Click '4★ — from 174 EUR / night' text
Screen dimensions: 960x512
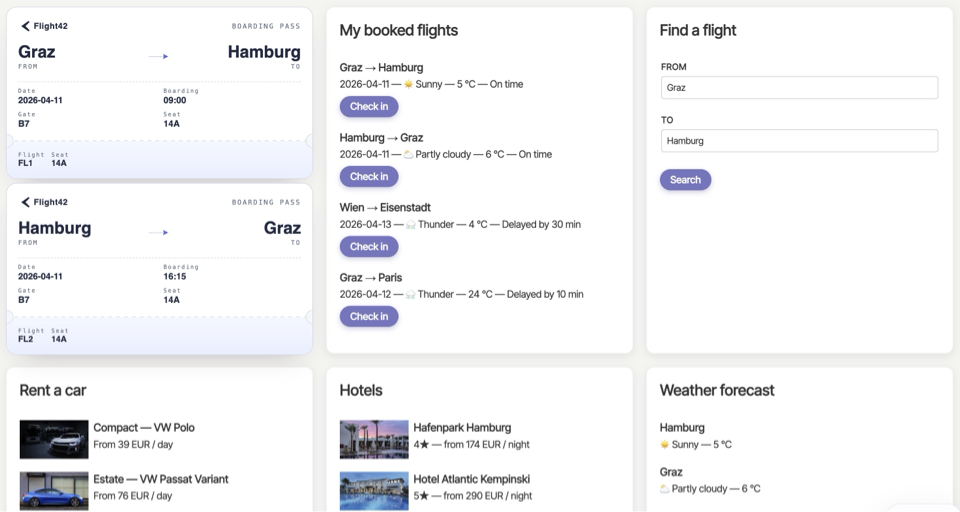471,445
